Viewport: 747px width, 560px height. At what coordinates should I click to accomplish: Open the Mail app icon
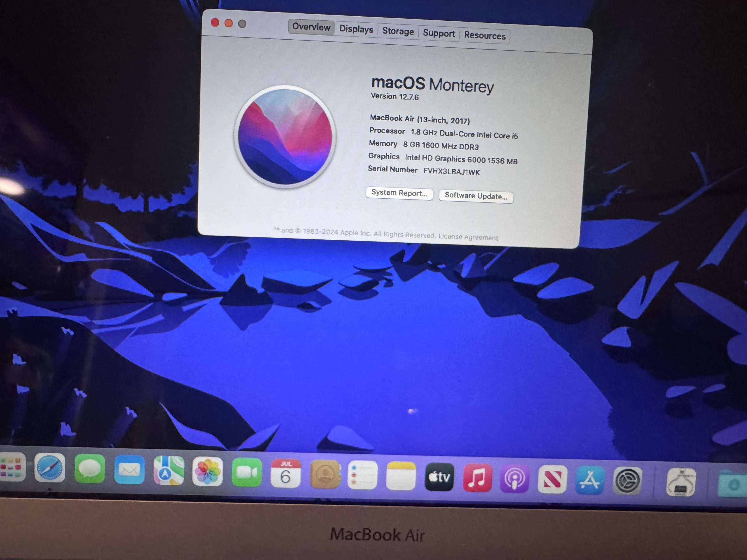point(129,470)
